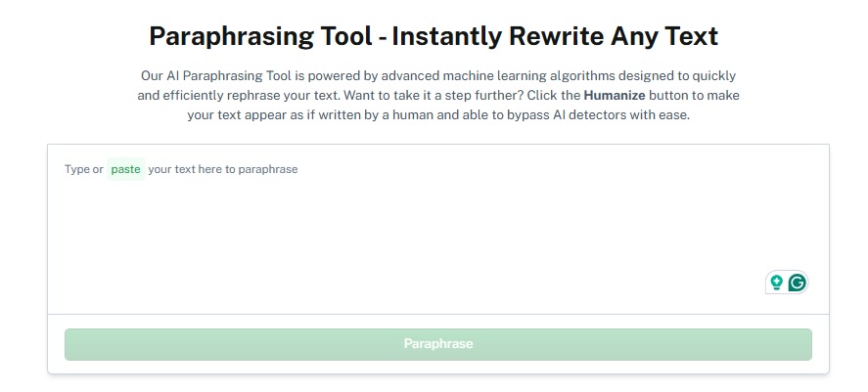The width and height of the screenshot is (868, 392).
Task: Click the 'Paraphrasing Tool' page heading
Action: pyautogui.click(x=260, y=36)
